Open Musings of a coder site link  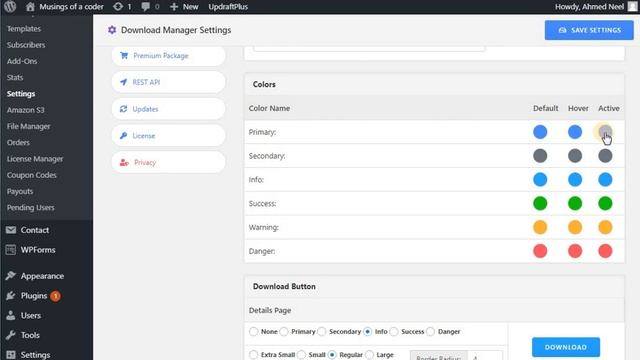(x=71, y=7)
